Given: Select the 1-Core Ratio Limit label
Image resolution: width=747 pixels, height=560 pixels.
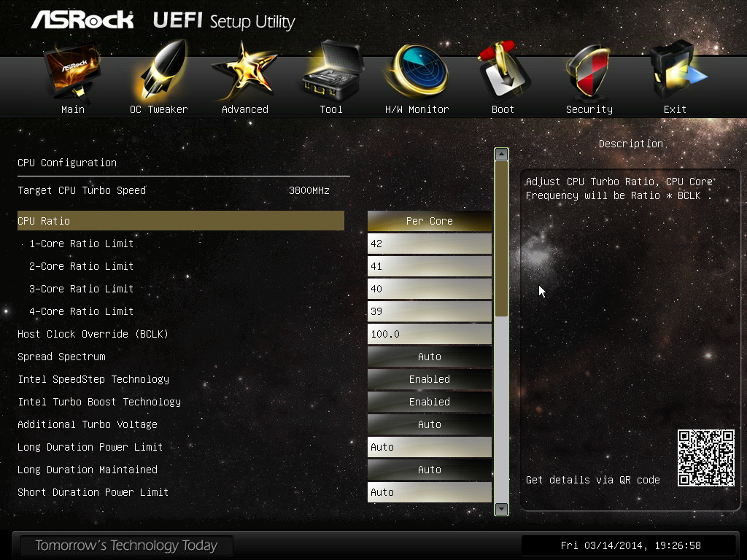Looking at the screenshot, I should [x=82, y=244].
